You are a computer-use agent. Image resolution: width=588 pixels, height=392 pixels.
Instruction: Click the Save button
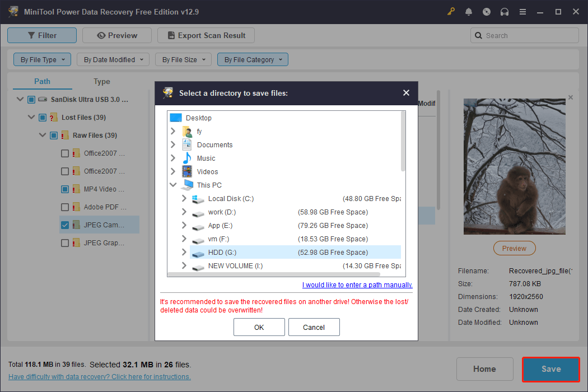[x=551, y=369]
